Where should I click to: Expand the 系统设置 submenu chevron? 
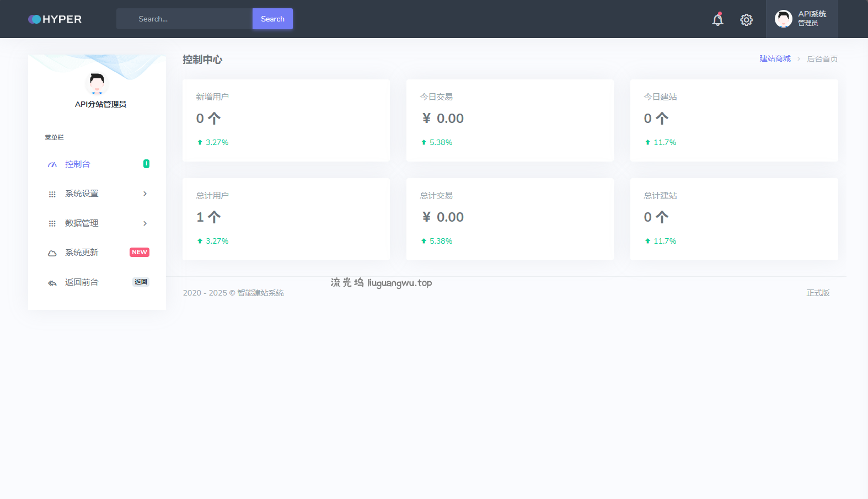point(145,194)
